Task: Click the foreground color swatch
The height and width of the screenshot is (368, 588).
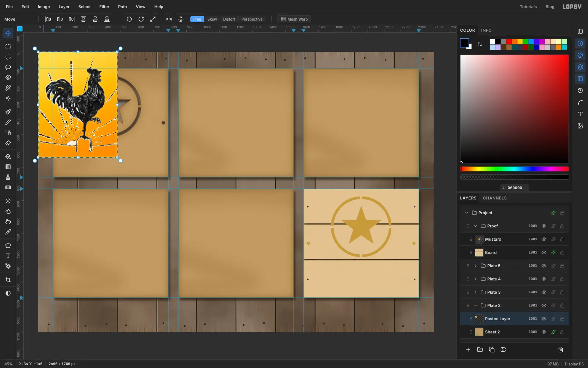Action: (x=465, y=43)
